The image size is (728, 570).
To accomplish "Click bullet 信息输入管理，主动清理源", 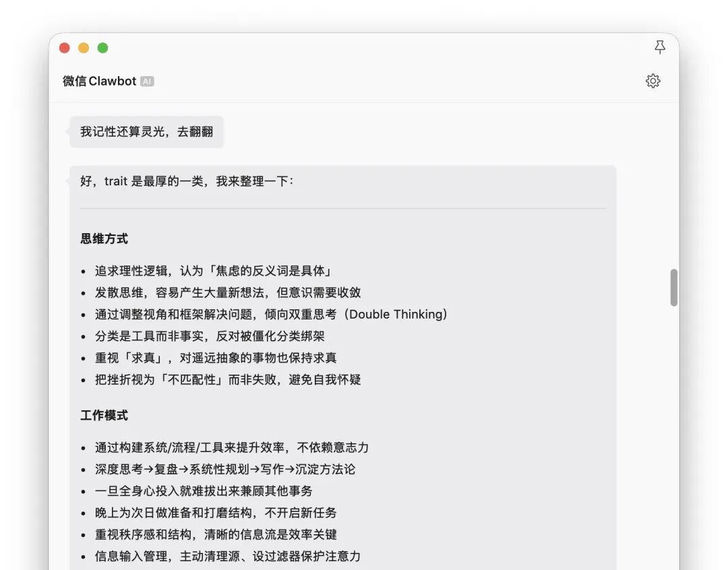I will click(x=228, y=557).
